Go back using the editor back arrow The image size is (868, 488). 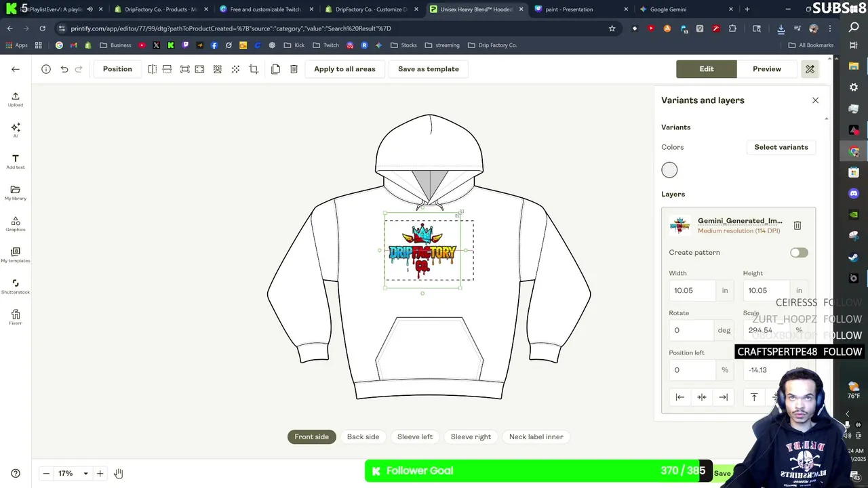point(16,69)
